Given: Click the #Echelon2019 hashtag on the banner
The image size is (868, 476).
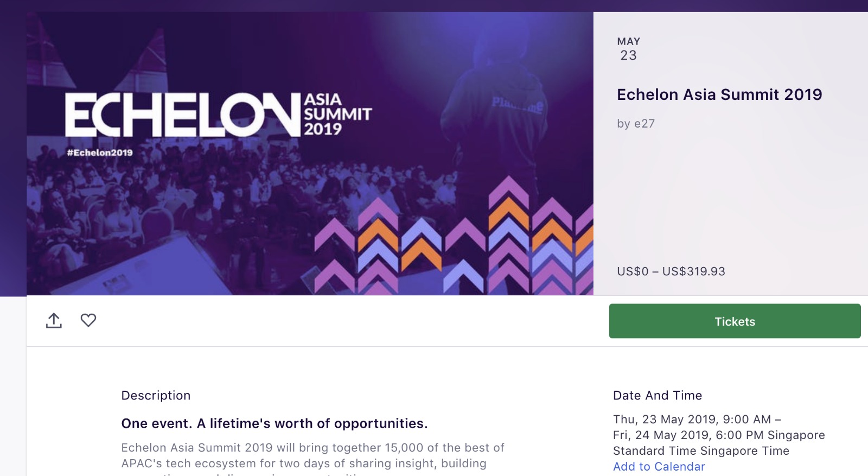Looking at the screenshot, I should click(x=100, y=153).
